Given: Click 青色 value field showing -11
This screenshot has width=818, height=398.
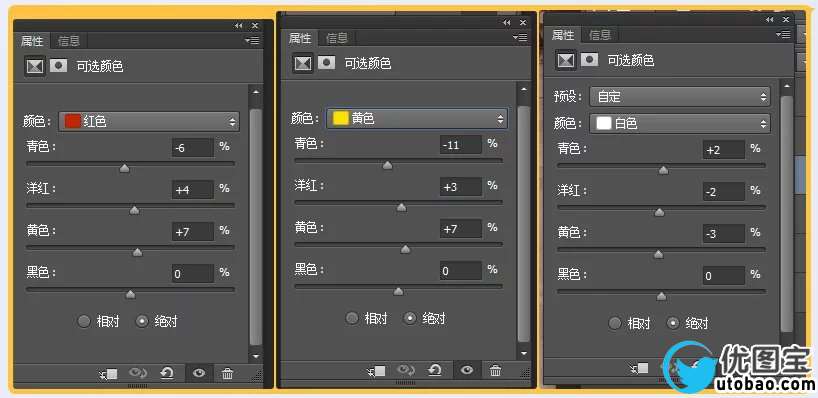Looking at the screenshot, I should [461, 144].
